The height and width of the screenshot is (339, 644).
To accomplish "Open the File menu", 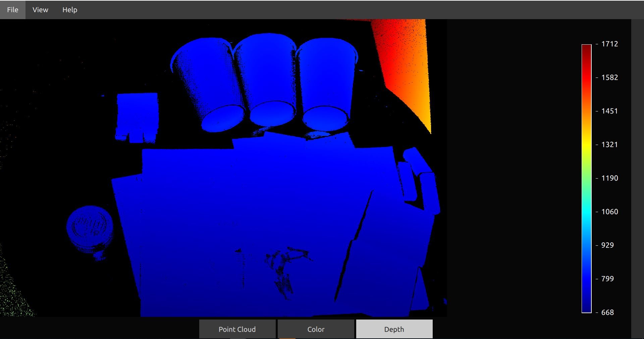I will point(12,10).
